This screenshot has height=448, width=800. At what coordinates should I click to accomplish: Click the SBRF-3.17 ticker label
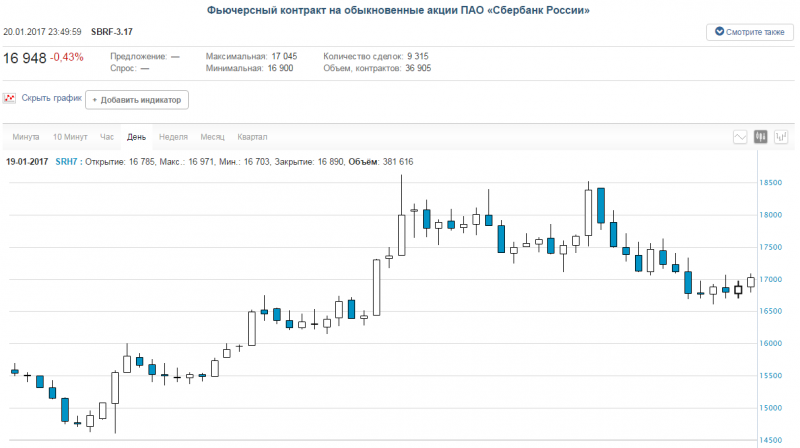click(109, 32)
